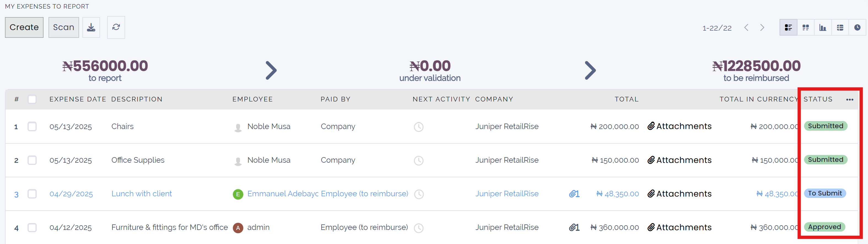The image size is (868, 244).
Task: Open the pivot view icon
Action: pyautogui.click(x=840, y=27)
